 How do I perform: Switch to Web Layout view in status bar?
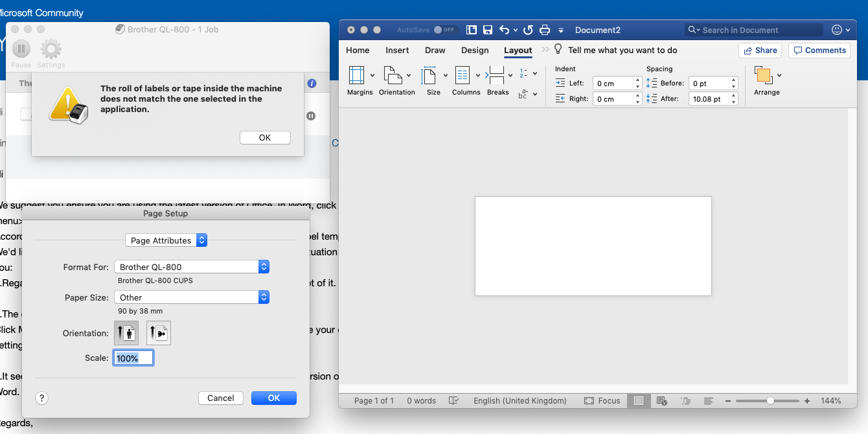tap(662, 401)
